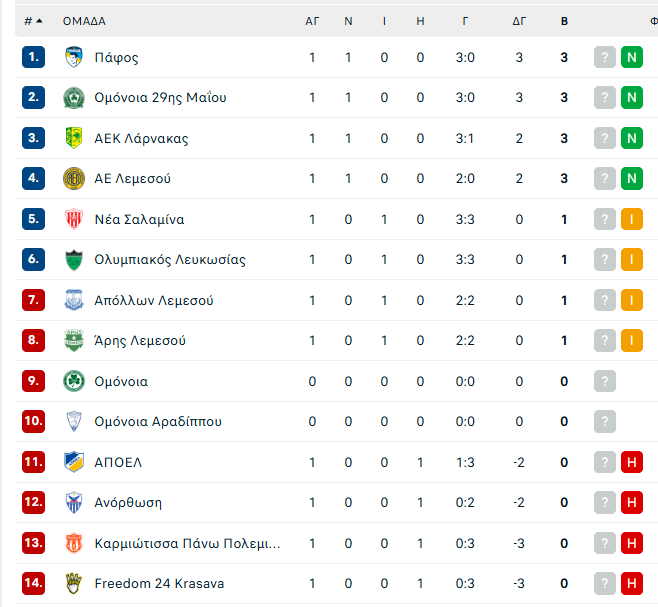The image size is (658, 607).
Task: Sort standings by ΔΓ goal difference header
Action: [519, 21]
